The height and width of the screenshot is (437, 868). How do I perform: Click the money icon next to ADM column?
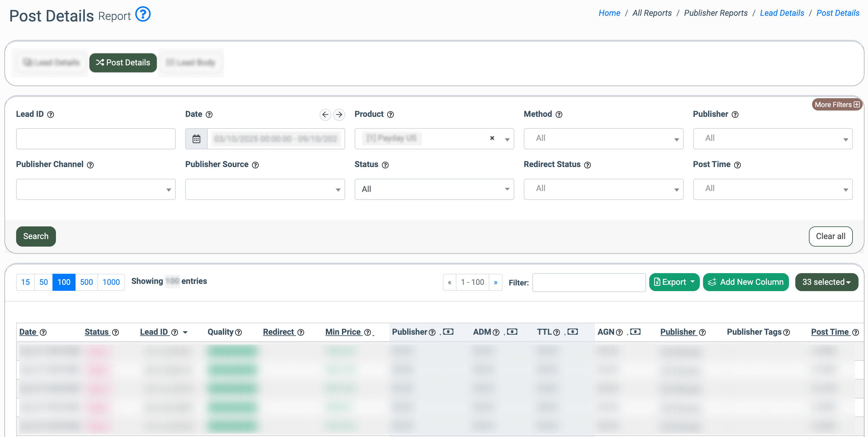512,332
